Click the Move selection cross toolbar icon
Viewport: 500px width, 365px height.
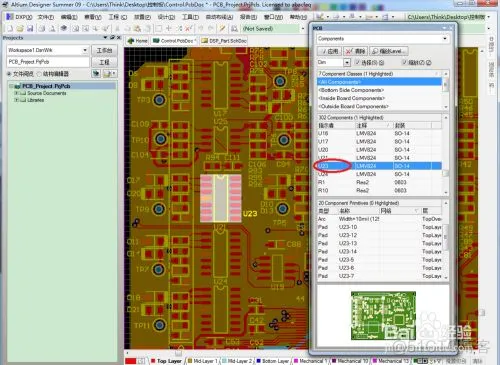(x=169, y=29)
